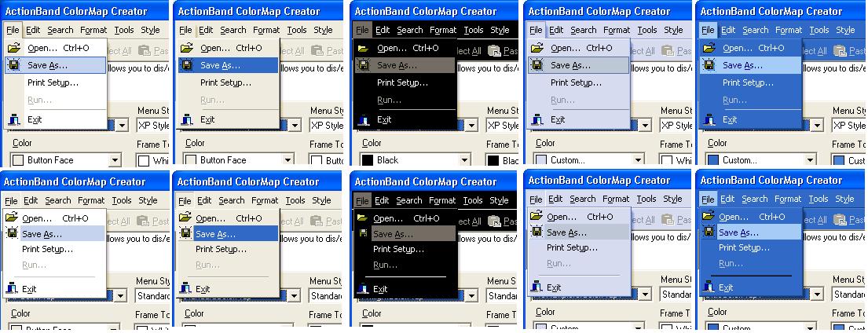868x333 pixels.
Task: Click Exit icon in black Standard-style menu
Action: [x=361, y=289]
